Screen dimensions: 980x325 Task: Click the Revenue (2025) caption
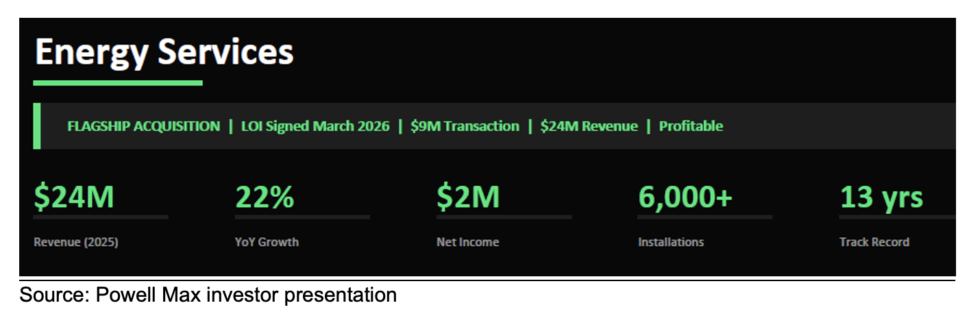point(75,242)
